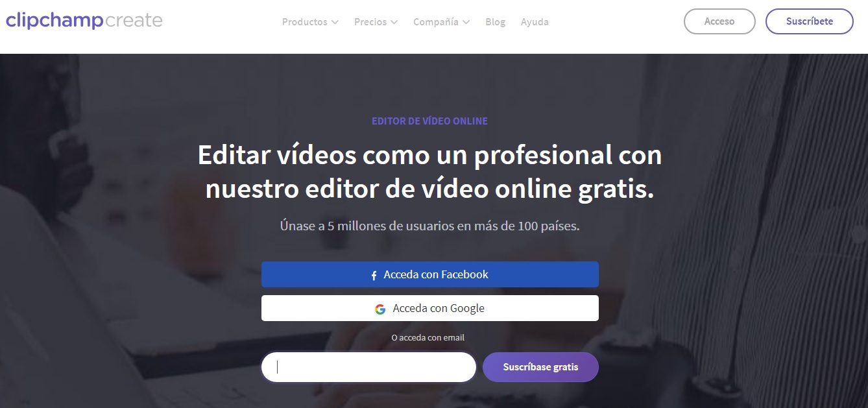Screen dimensions: 868x408
Task: Click the Facebook f icon
Action: pyautogui.click(x=374, y=275)
